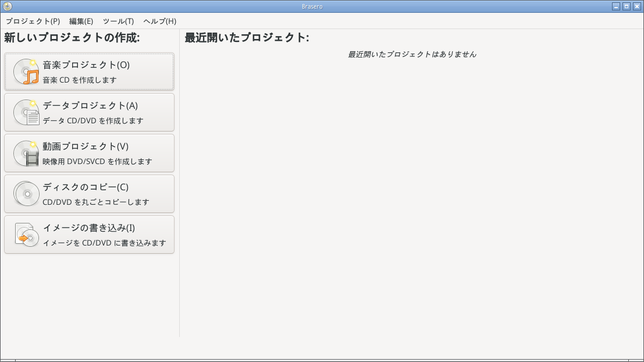The width and height of the screenshot is (644, 362).
Task: Click the text イメージを CD/DVD に書き込みます
Action: pos(104,243)
